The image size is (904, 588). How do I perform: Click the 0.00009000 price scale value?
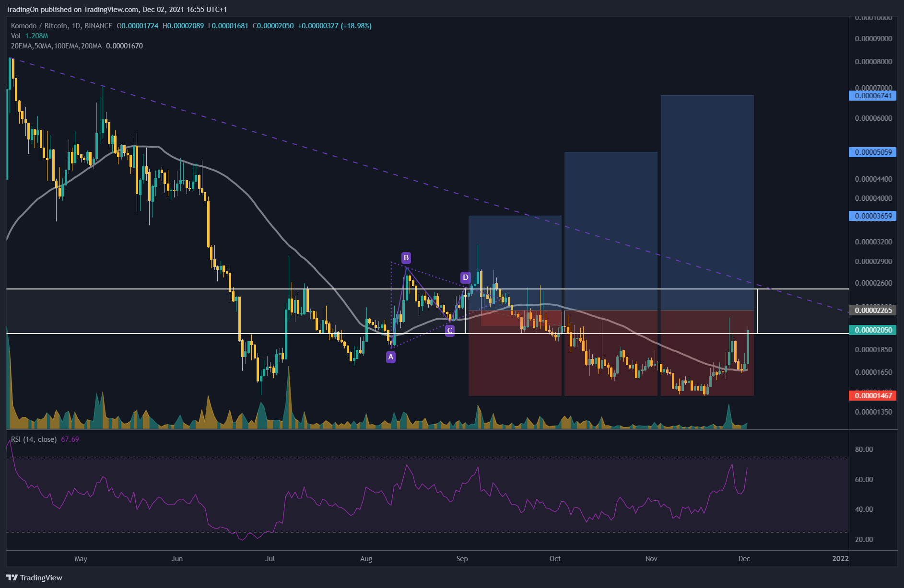coord(874,39)
